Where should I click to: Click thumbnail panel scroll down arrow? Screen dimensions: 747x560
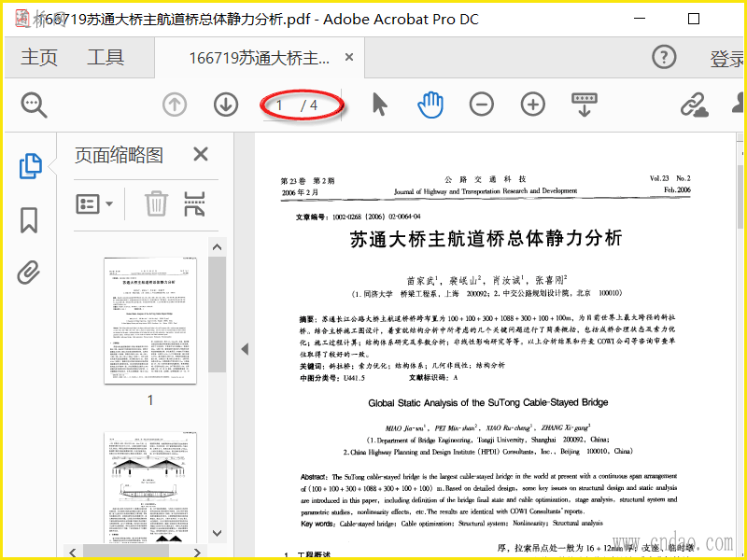tap(218, 533)
